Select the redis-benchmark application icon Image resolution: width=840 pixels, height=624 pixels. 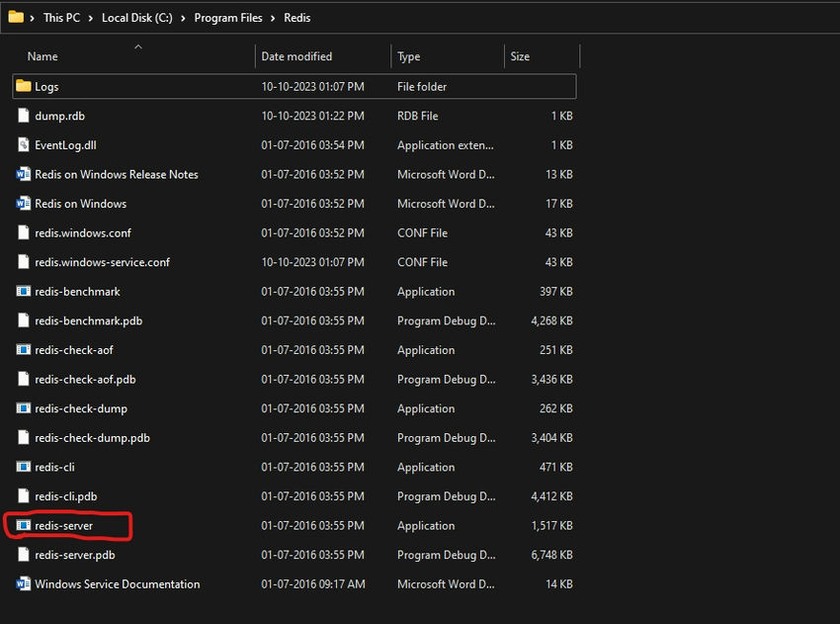point(23,291)
